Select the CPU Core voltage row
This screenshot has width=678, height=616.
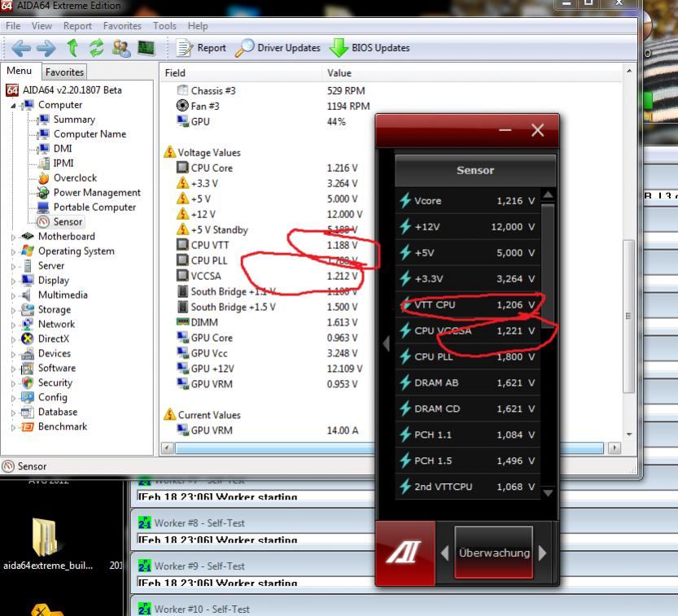(x=268, y=168)
